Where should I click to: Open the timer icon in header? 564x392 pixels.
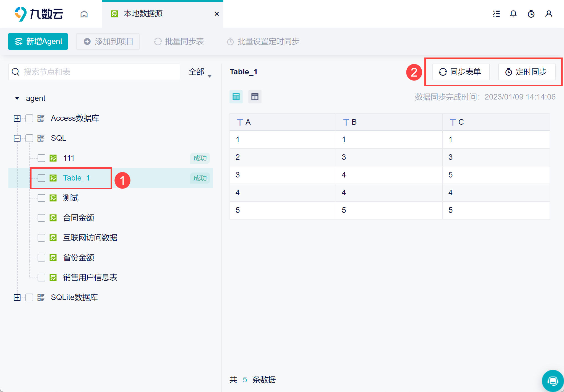pos(531,14)
